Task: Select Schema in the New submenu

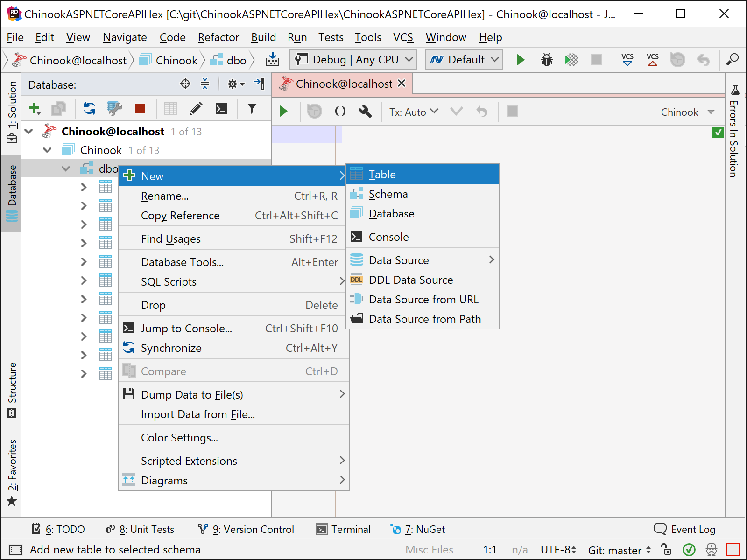Action: (423, 194)
